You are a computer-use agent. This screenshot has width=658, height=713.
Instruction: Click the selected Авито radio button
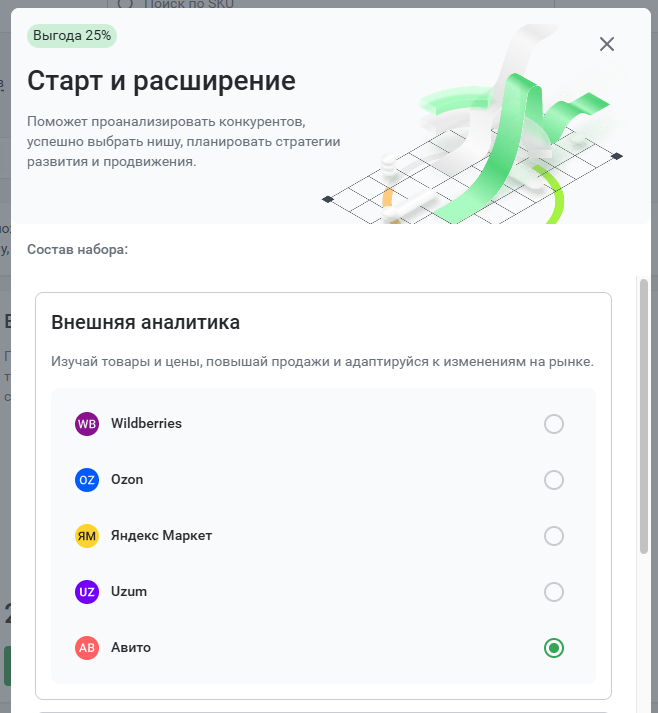coord(553,648)
